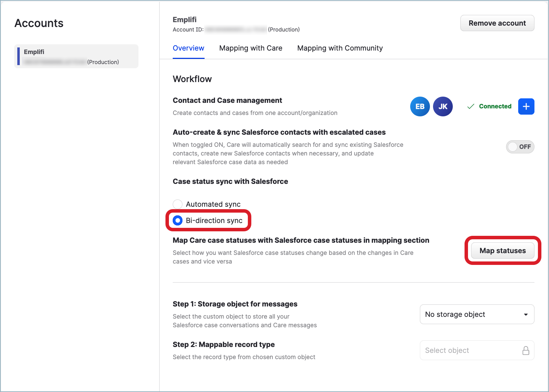Click the Auto-create & sync Salesforce contacts heading
This screenshot has width=549, height=392.
[279, 132]
